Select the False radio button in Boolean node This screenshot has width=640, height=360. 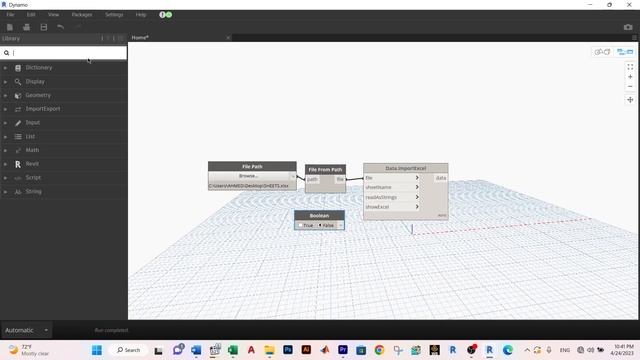[x=320, y=225]
